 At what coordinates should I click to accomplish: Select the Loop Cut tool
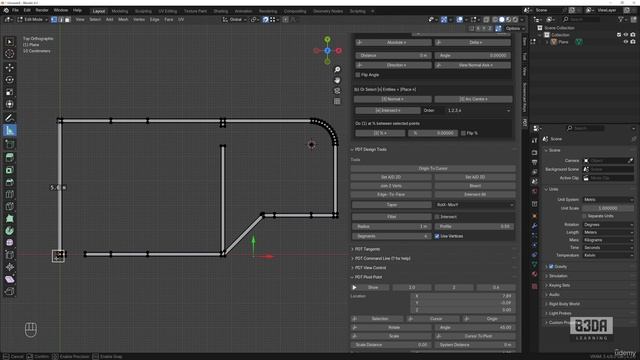pos(9,194)
